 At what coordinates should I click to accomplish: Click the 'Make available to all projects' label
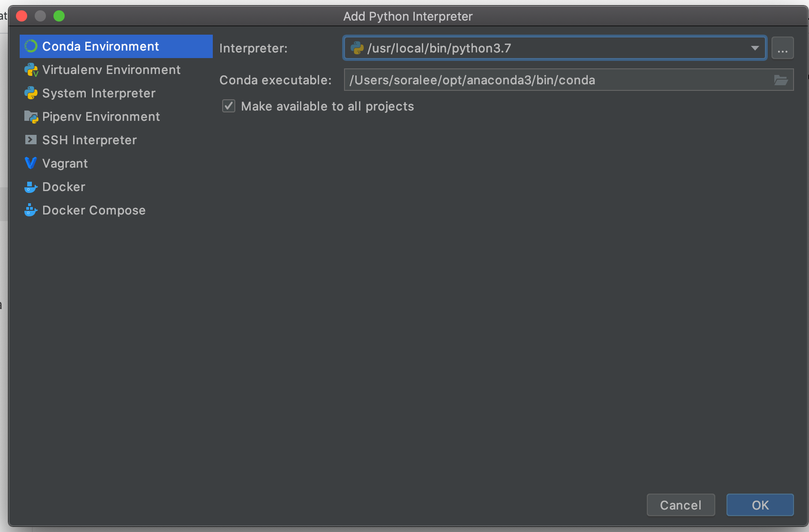[328, 106]
